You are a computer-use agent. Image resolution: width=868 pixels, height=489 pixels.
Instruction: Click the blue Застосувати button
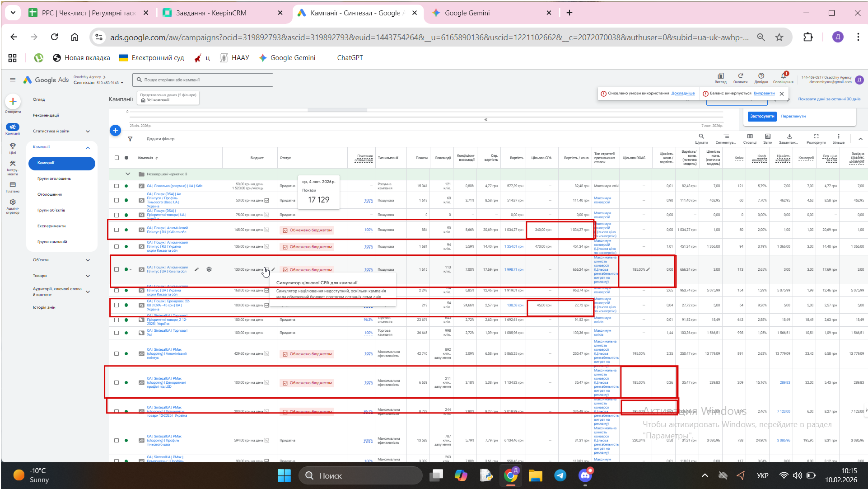pyautogui.click(x=762, y=116)
